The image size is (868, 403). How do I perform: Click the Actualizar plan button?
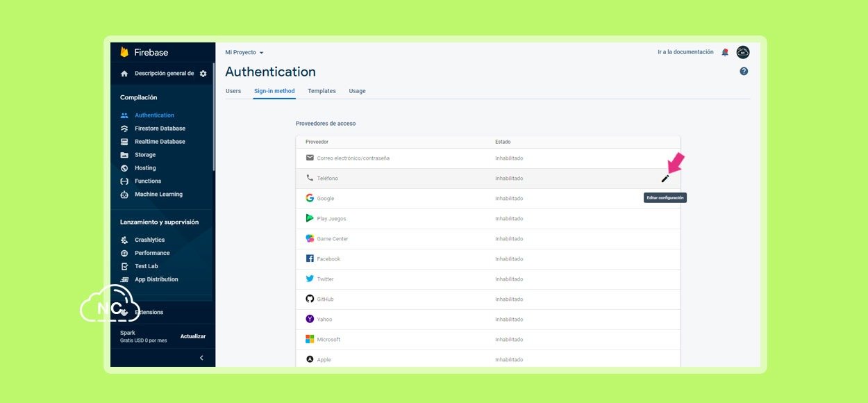tap(193, 336)
